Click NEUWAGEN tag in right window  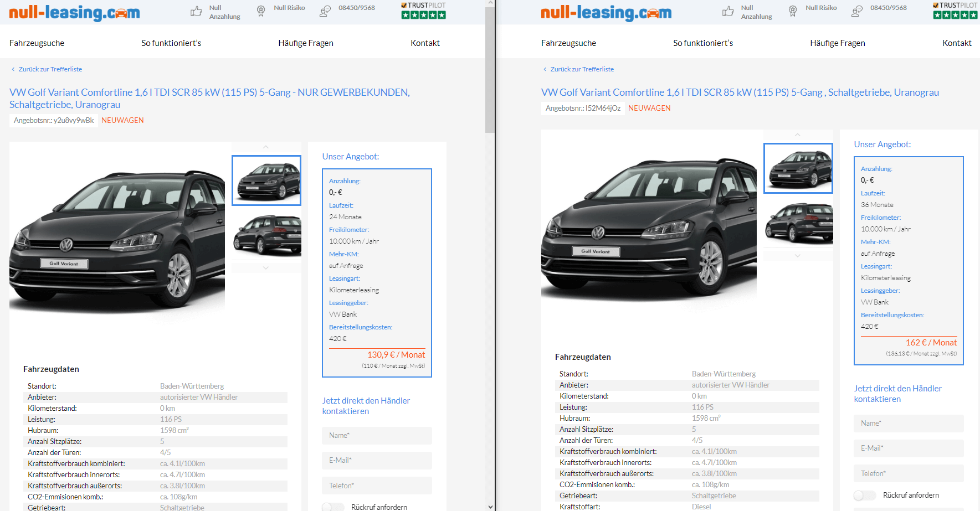point(649,108)
